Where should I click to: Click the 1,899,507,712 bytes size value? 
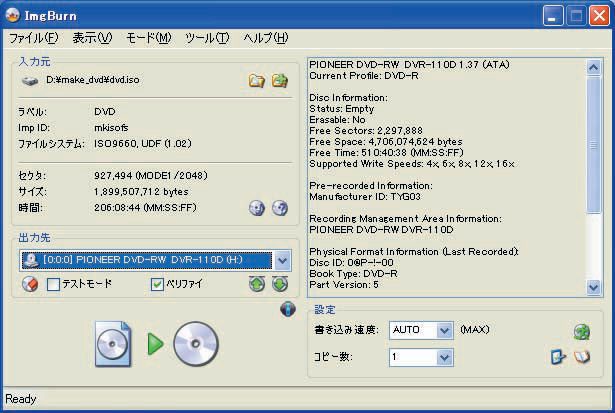[141, 192]
